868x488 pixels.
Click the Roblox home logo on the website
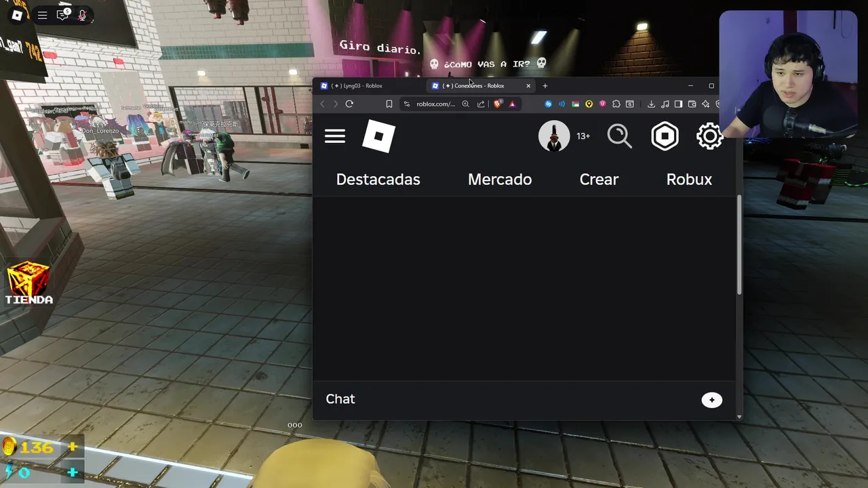(379, 136)
